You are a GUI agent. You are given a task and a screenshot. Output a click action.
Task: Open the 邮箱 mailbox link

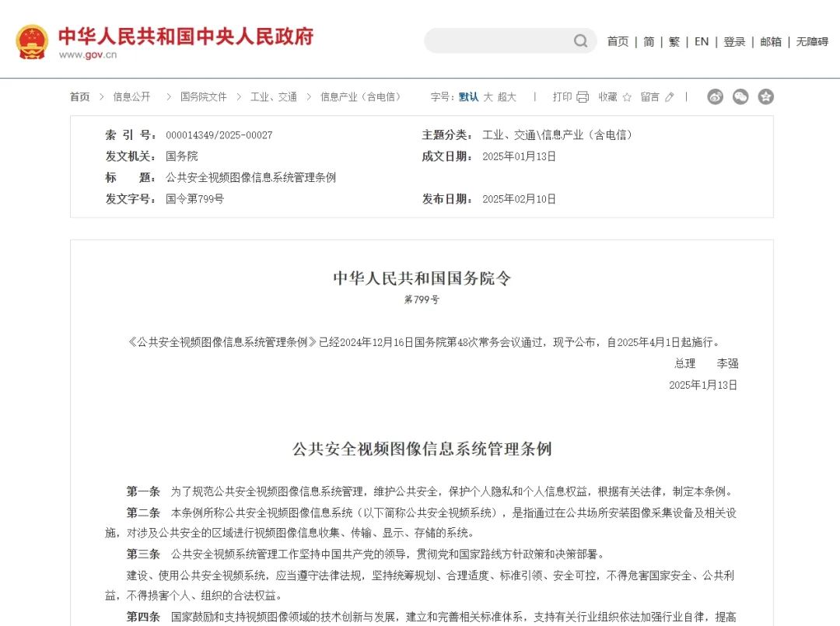(771, 41)
